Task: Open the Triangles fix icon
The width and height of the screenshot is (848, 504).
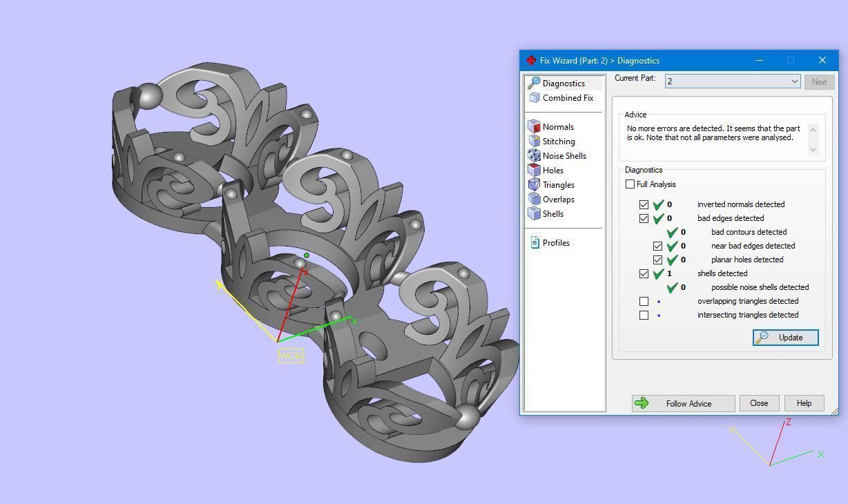Action: (534, 185)
